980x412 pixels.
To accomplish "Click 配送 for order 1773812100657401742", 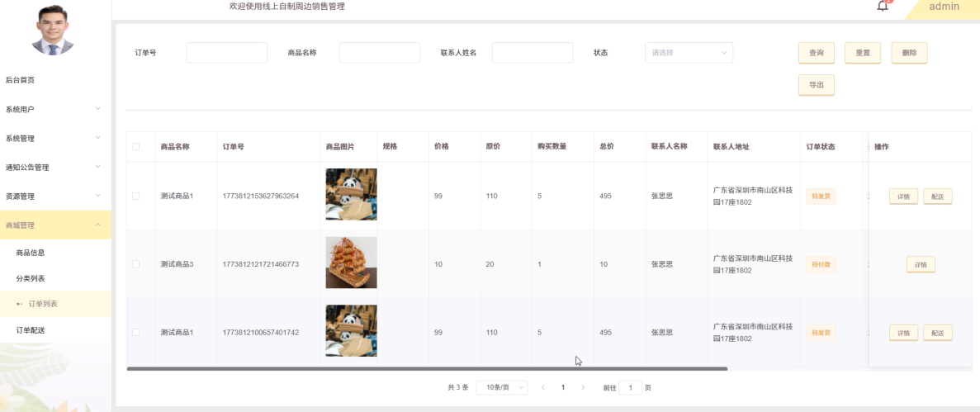I will click(938, 333).
